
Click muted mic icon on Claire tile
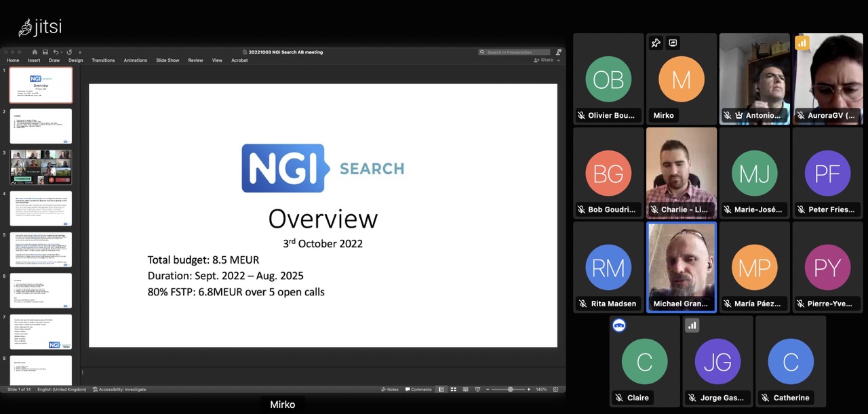(618, 398)
